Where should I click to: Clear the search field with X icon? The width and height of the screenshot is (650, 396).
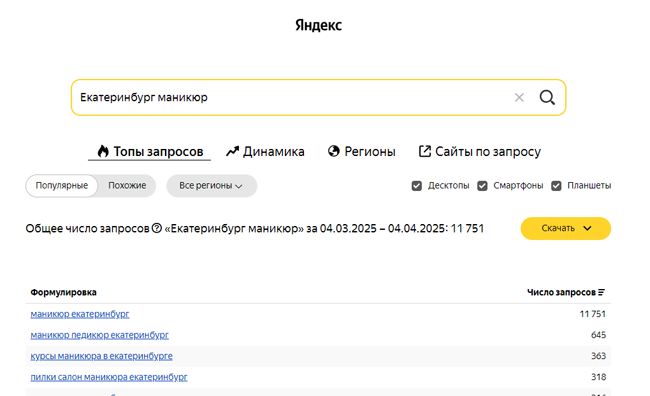tap(519, 97)
